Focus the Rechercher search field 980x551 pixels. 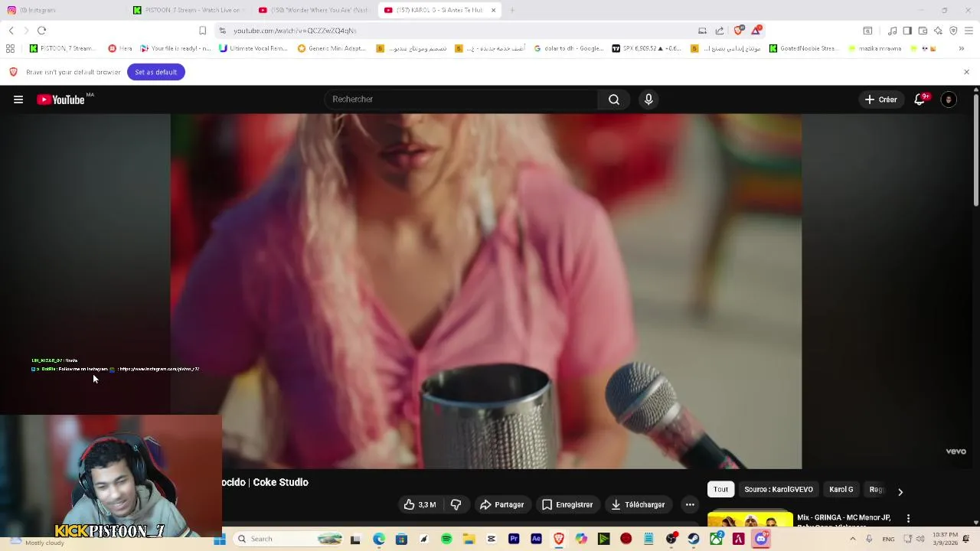pyautogui.click(x=461, y=99)
